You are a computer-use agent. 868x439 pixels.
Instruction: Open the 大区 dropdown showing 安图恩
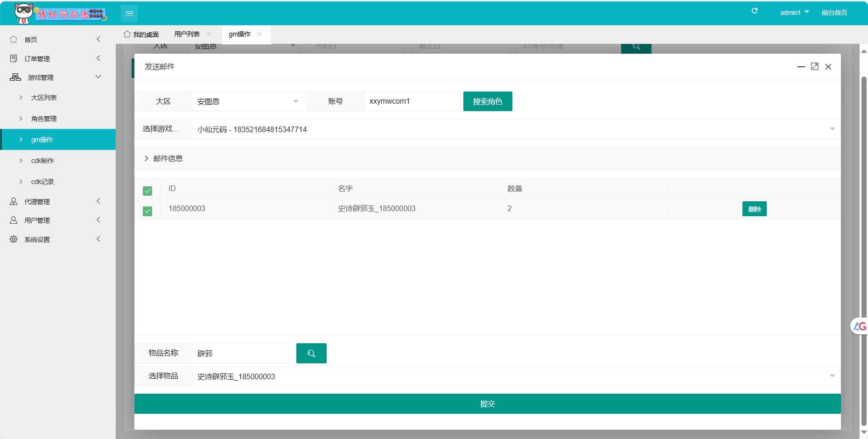pos(248,101)
